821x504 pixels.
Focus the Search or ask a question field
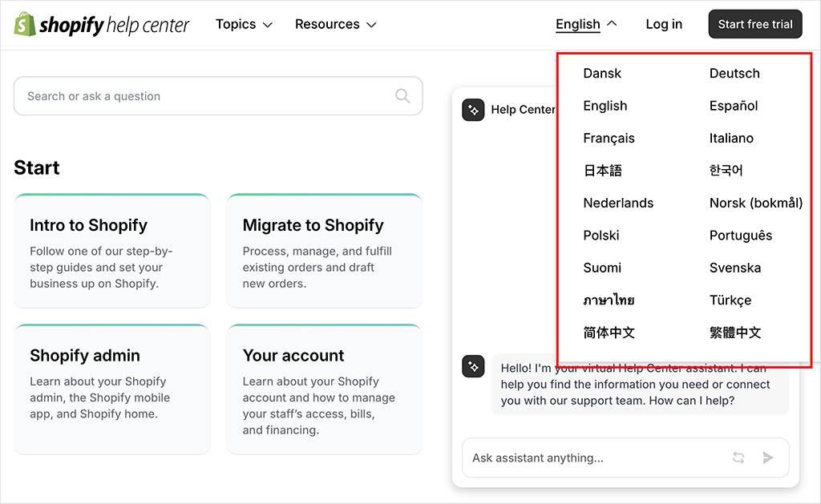tap(218, 96)
